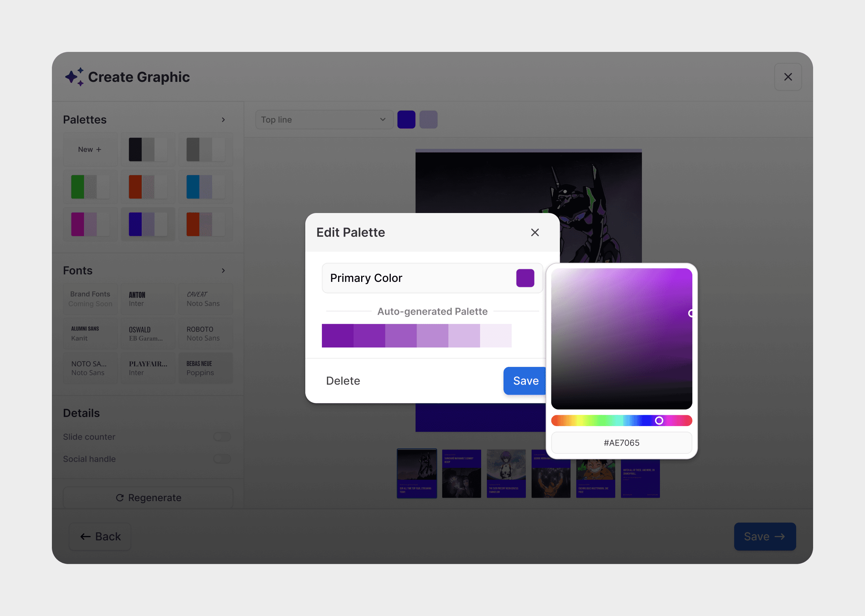
Task: Expand the Palettes section chevron
Action: 223,120
